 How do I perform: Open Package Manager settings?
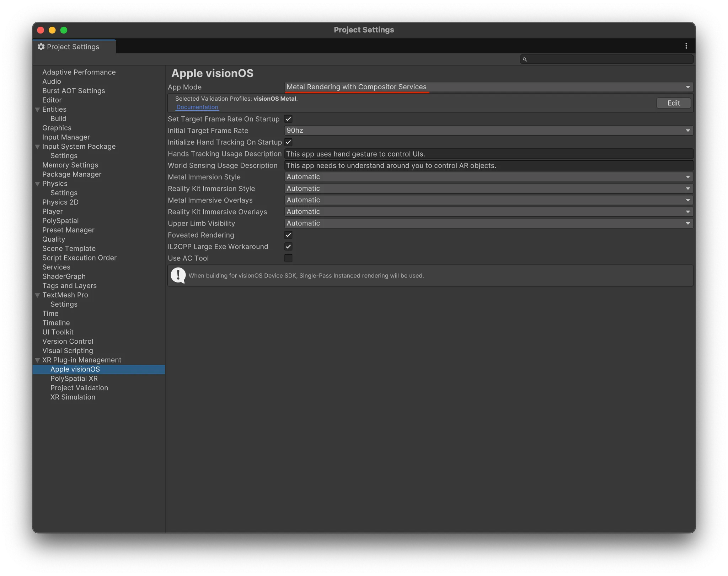click(x=72, y=174)
